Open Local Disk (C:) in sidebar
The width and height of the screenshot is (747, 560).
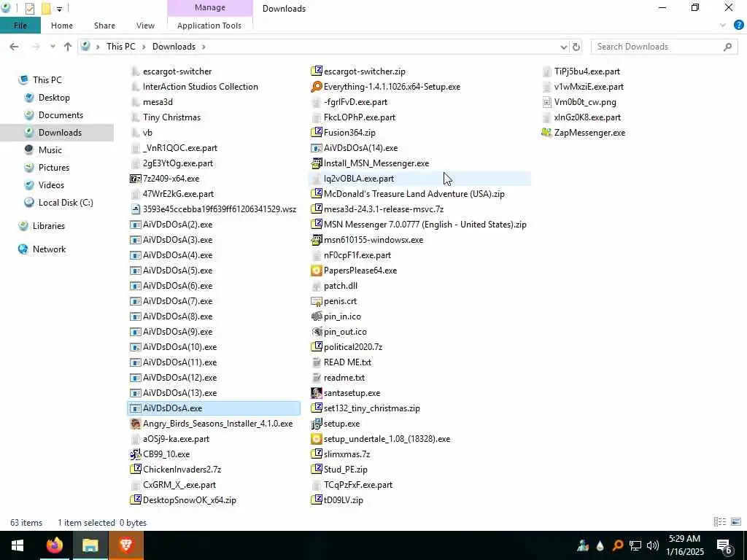tap(65, 203)
